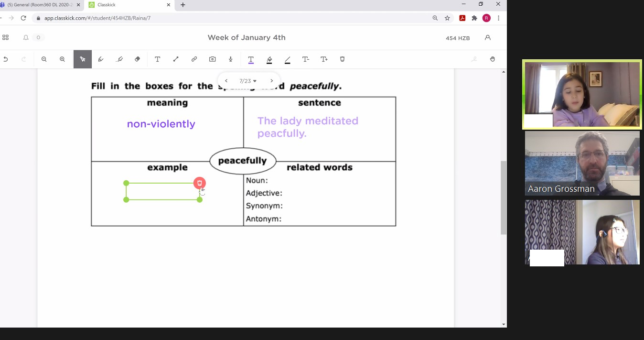Go to the previous slide arrow

pyautogui.click(x=226, y=81)
